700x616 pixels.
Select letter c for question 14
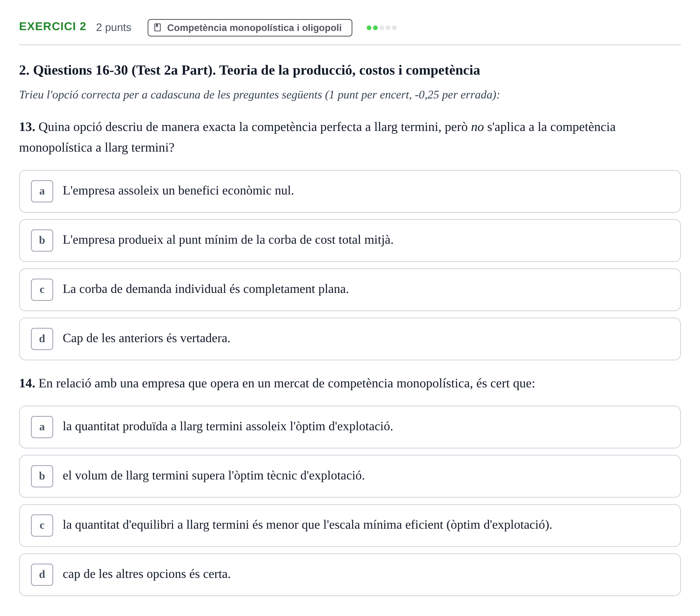coord(42,526)
